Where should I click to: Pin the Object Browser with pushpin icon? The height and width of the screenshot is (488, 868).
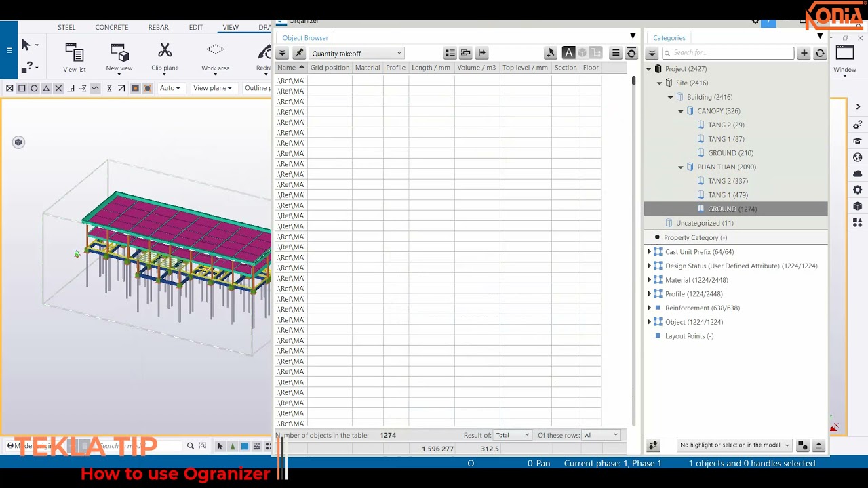(299, 53)
